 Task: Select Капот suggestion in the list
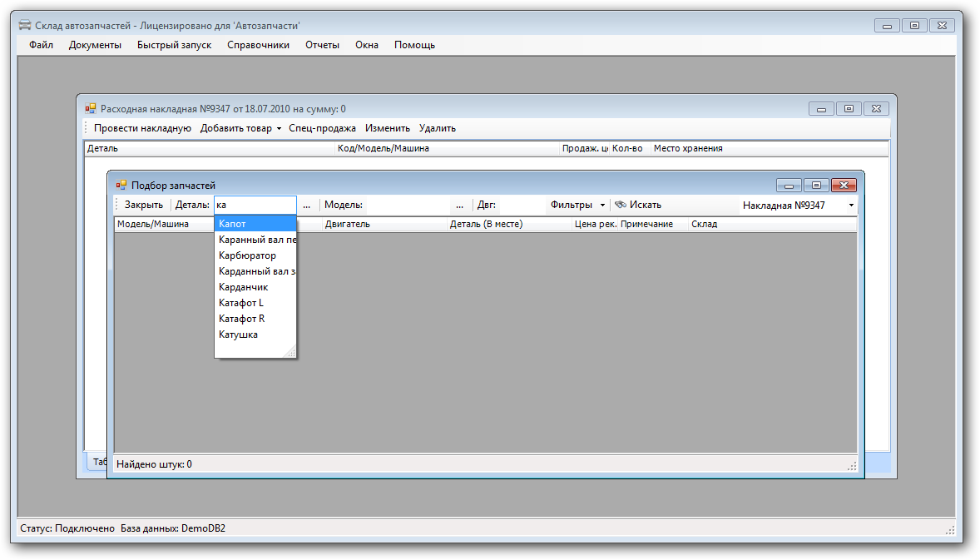click(232, 224)
